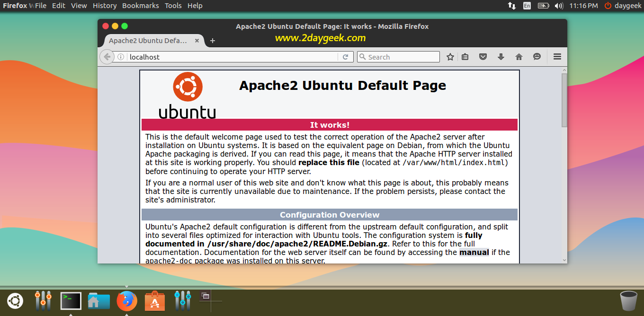
Task: Open the smiley Hello chat icon
Action: tap(537, 57)
